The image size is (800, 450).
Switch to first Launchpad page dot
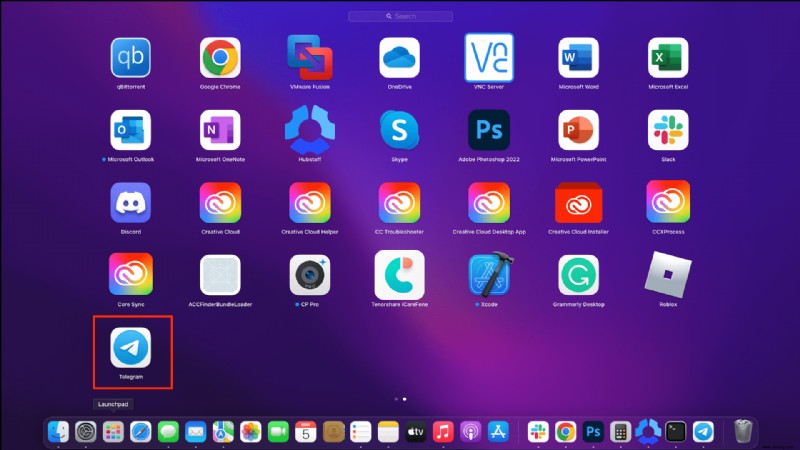396,399
